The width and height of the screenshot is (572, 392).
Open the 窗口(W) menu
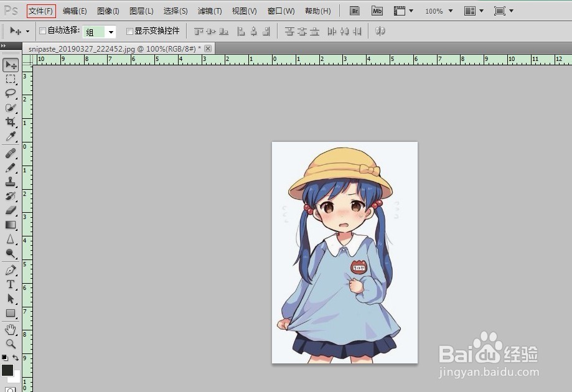pyautogui.click(x=281, y=11)
